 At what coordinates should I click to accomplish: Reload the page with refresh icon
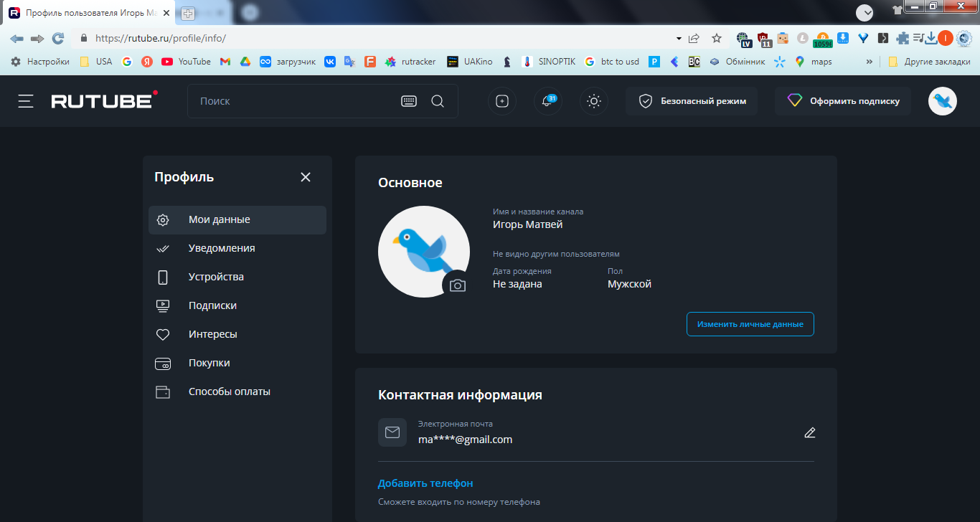(x=58, y=39)
